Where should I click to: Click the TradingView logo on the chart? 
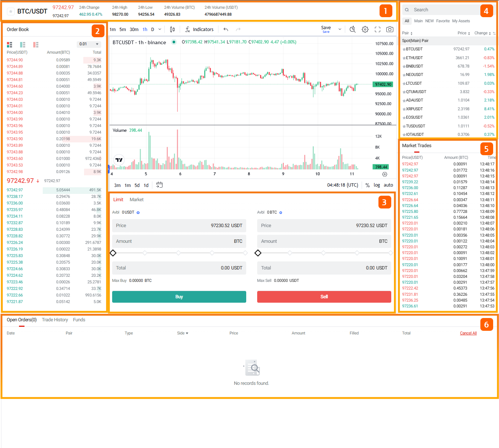tap(119, 160)
